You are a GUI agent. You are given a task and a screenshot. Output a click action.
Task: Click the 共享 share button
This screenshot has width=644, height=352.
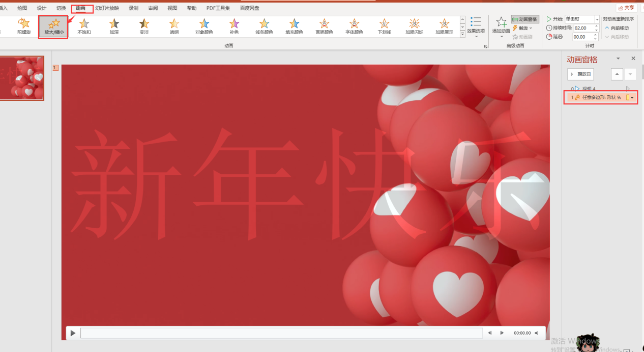click(626, 8)
